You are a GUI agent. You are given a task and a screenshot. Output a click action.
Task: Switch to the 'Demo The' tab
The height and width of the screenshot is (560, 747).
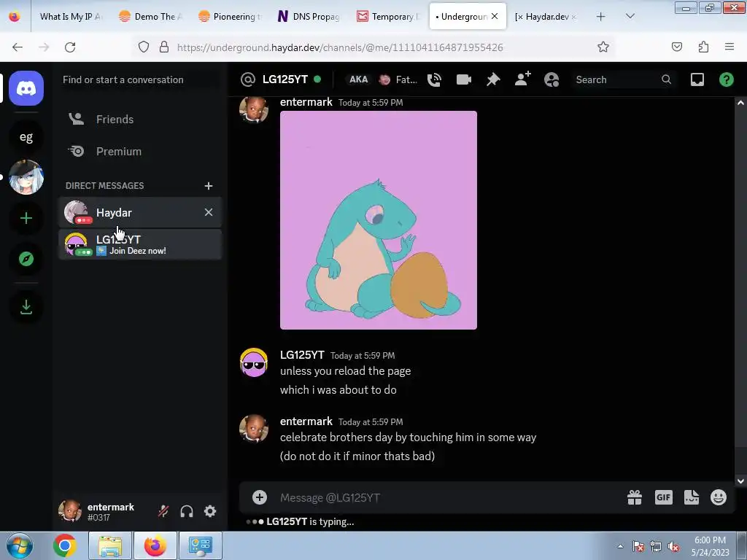point(151,16)
